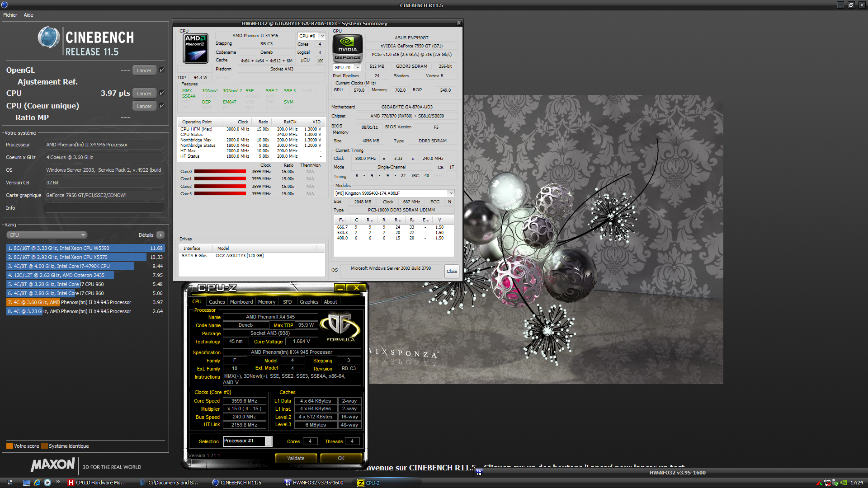Image resolution: width=868 pixels, height=488 pixels.
Task: Open the Windows Start button icon
Action: [9, 483]
